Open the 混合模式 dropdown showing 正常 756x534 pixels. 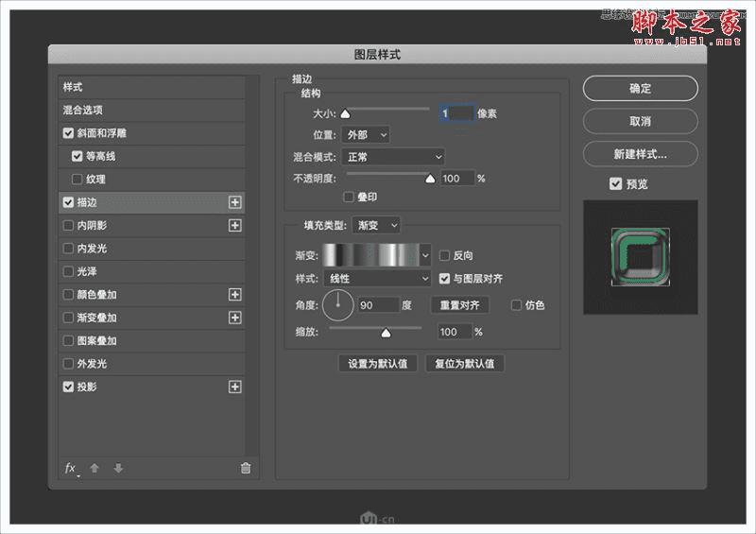393,157
